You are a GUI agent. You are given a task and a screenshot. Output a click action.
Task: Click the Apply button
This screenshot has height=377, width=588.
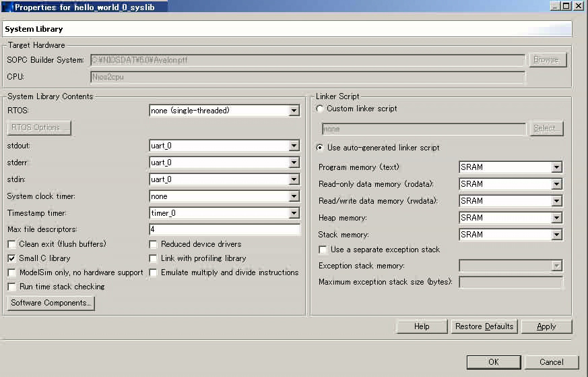pos(546,326)
